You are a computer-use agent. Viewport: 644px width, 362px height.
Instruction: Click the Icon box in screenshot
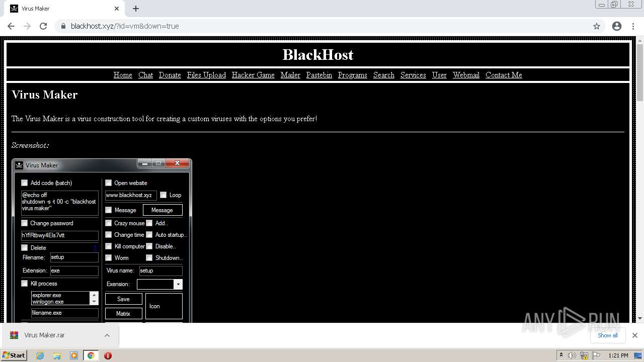tap(164, 306)
